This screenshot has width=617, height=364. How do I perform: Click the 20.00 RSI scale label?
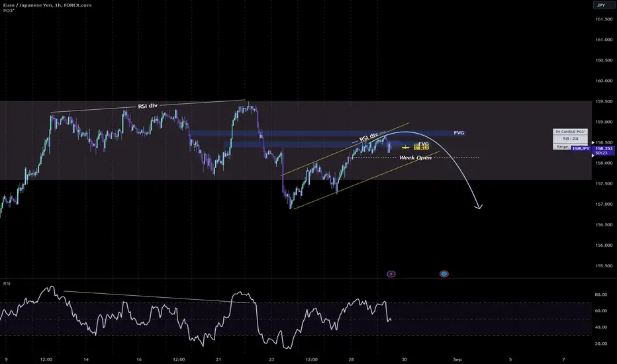(x=601, y=343)
